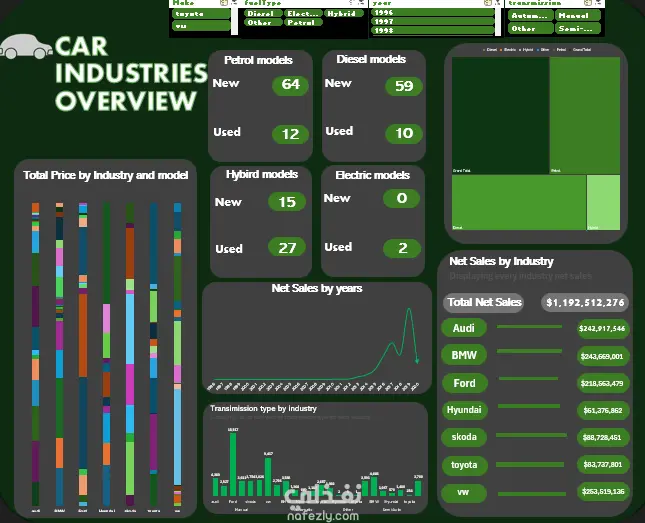This screenshot has height=523, width=645.
Task: Clear filter on the year slicer
Action: 497,2
